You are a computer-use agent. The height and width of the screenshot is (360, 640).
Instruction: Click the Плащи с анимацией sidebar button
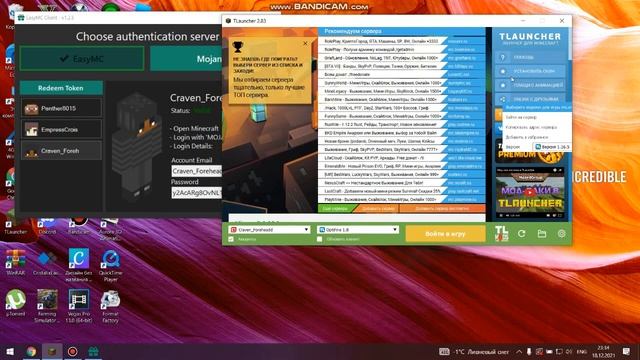click(530, 85)
